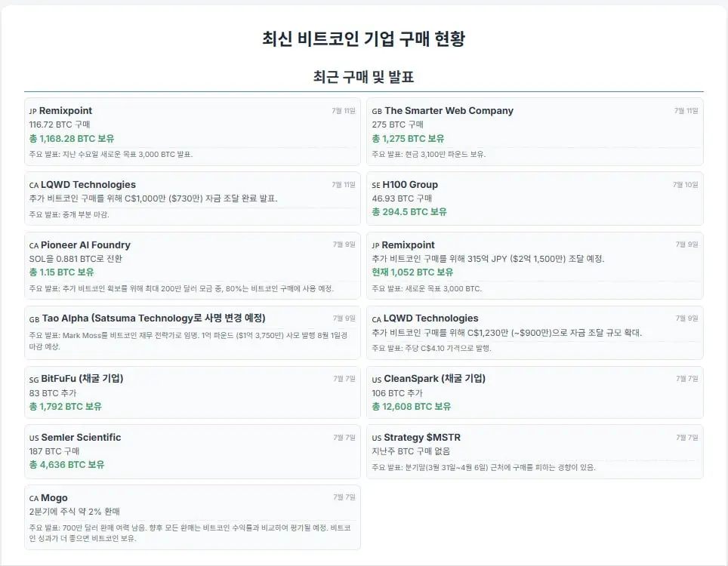Screen dimensions: 728x566
Task: Click the Remixpoint card showing 1,052 BTC
Action: [x=535, y=266]
